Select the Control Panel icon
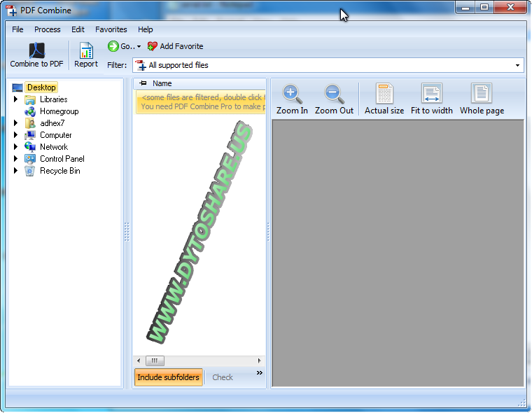The width and height of the screenshot is (532, 413). coord(30,159)
